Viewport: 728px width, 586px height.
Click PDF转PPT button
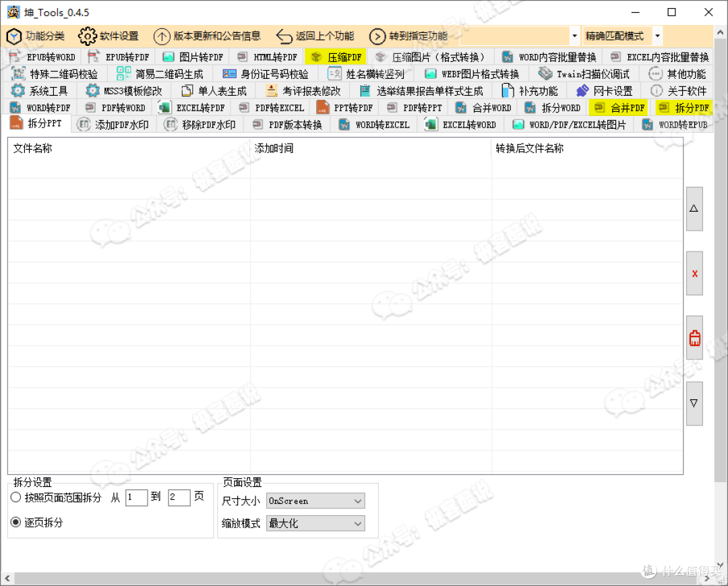coord(414,108)
